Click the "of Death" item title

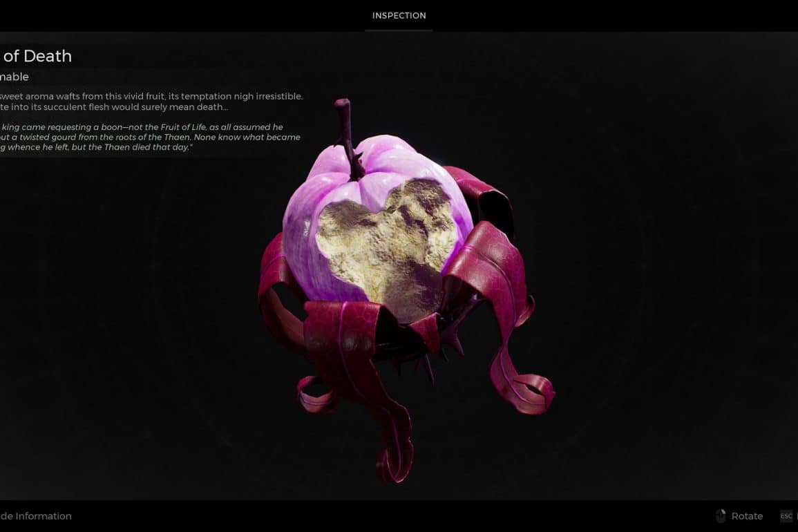[37, 56]
